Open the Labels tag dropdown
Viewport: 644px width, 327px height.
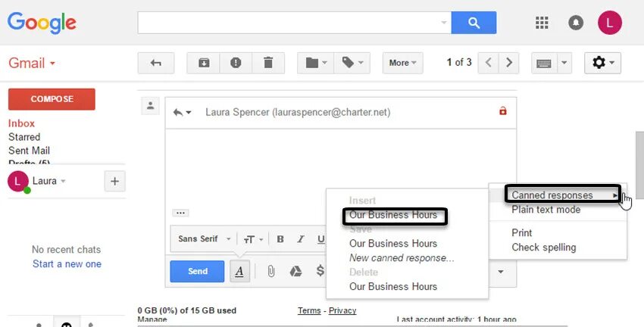coord(352,63)
